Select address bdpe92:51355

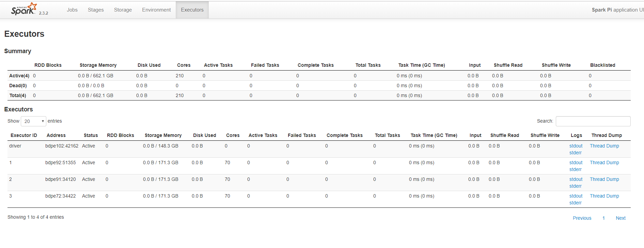pos(61,162)
